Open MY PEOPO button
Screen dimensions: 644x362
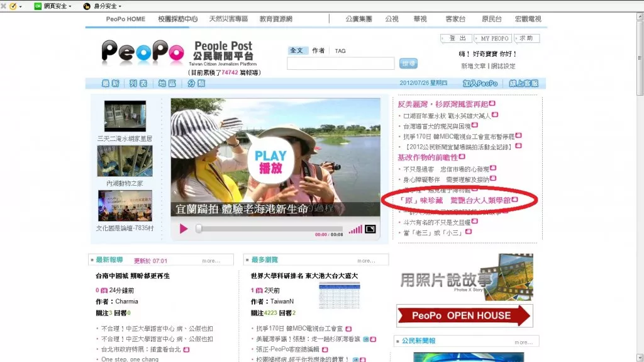(493, 38)
